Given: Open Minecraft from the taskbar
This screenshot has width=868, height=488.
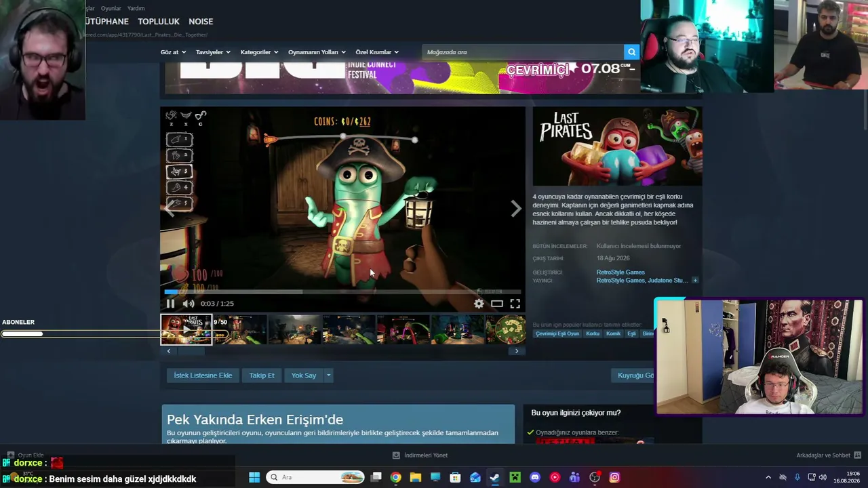Looking at the screenshot, I should (x=515, y=477).
